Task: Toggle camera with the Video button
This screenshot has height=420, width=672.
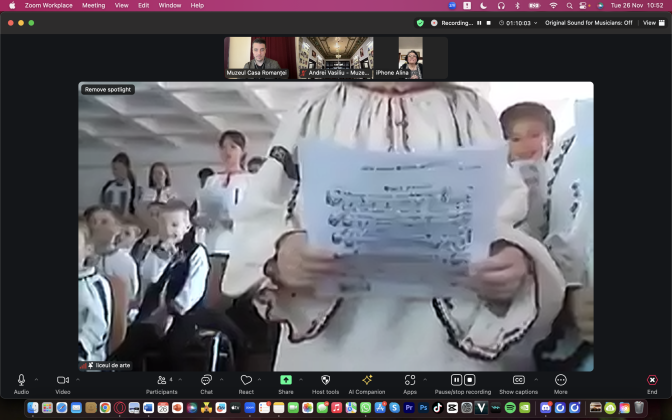Action: pos(62,381)
